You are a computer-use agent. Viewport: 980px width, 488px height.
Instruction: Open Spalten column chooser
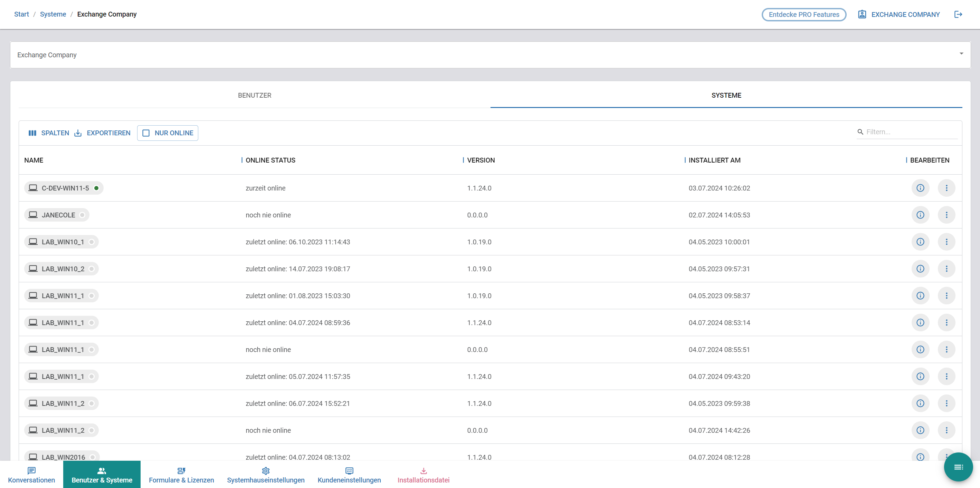[x=49, y=133]
